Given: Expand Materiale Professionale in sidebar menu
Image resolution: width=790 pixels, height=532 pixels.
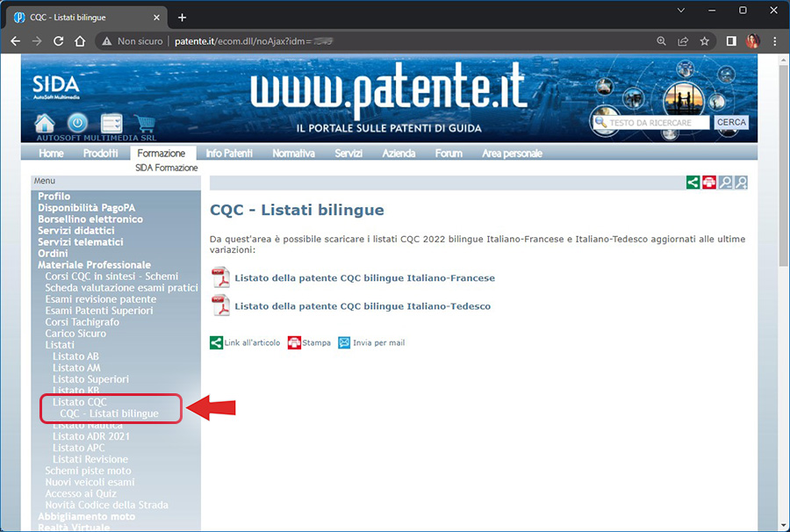Looking at the screenshot, I should pos(94,265).
